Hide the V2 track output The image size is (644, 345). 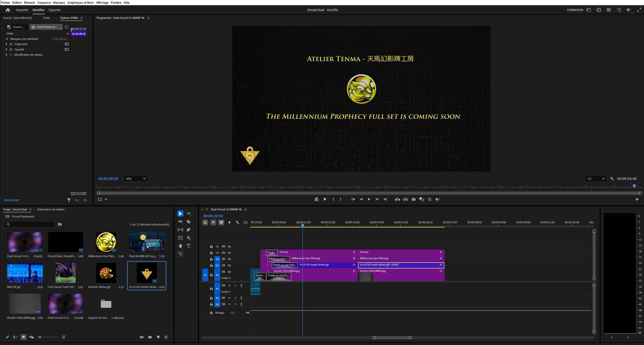pos(229,265)
